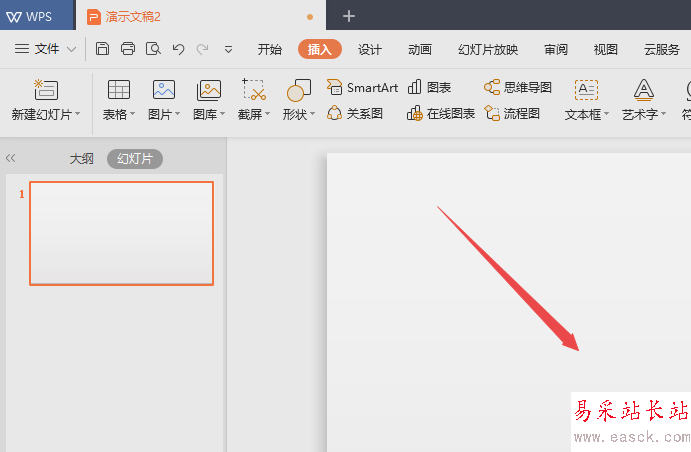Switch to the 设计 tab
691x452 pixels.
pos(370,49)
